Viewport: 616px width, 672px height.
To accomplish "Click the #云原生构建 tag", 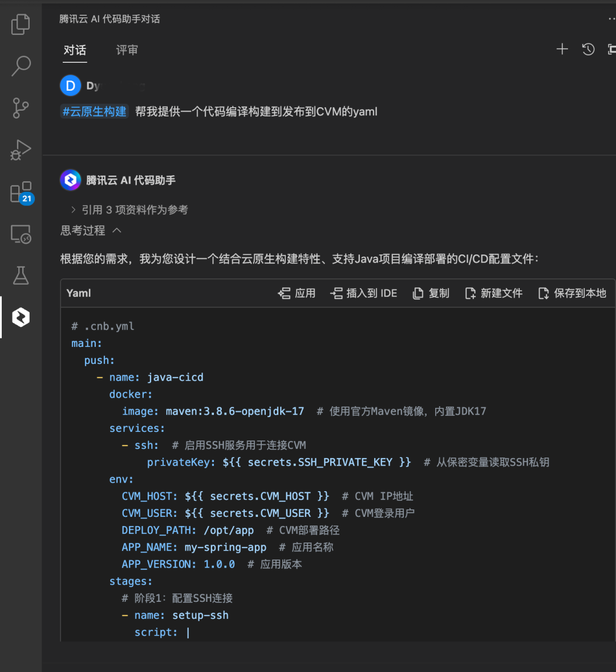I will 94,111.
